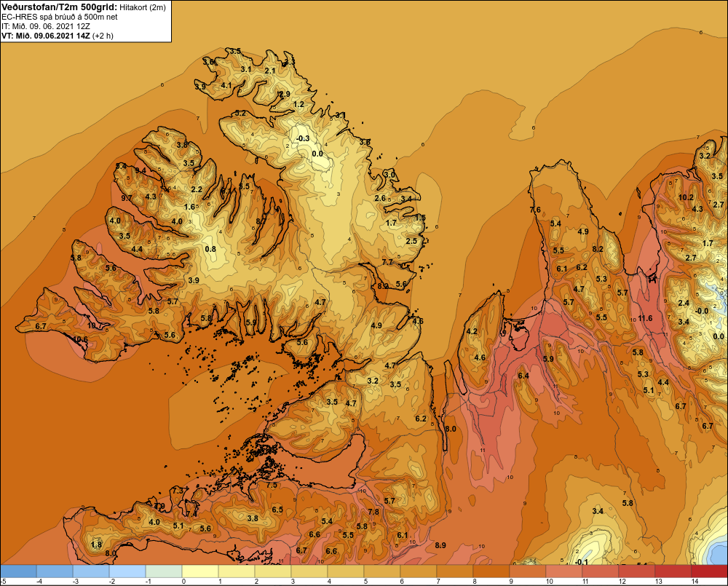The image size is (728, 586).
Task: Click the 4.1 temperature value
Action: (226, 85)
